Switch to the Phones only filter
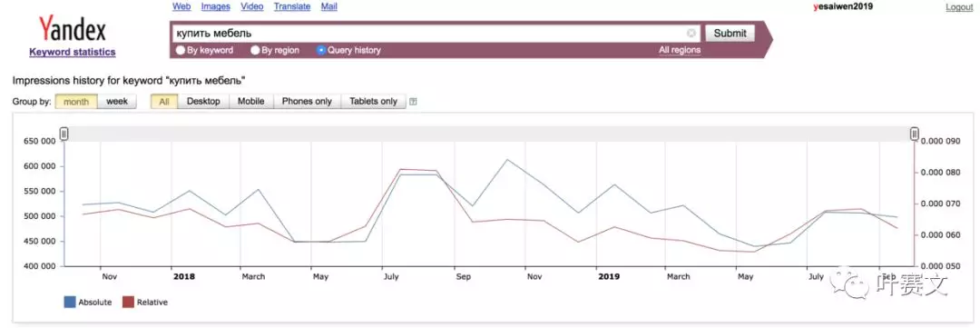This screenshot has height=328, width=980. 307,102
